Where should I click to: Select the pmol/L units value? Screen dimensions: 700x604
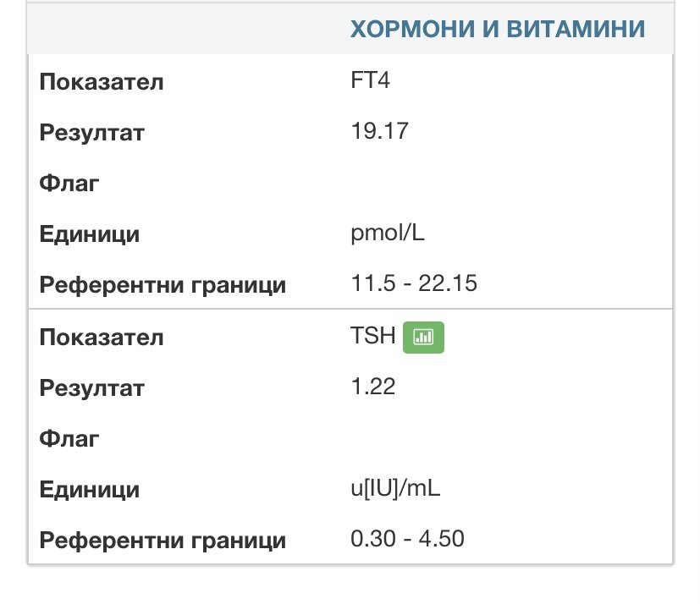pos(388,233)
